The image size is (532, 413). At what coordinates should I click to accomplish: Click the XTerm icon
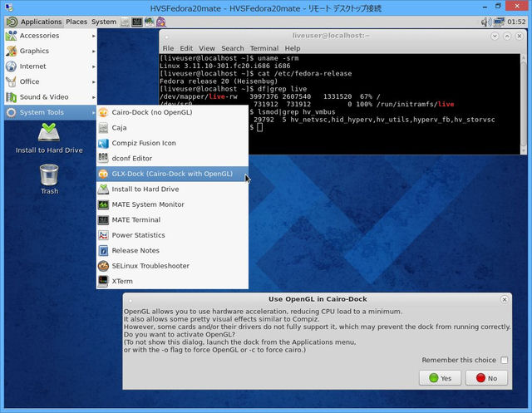(x=103, y=281)
